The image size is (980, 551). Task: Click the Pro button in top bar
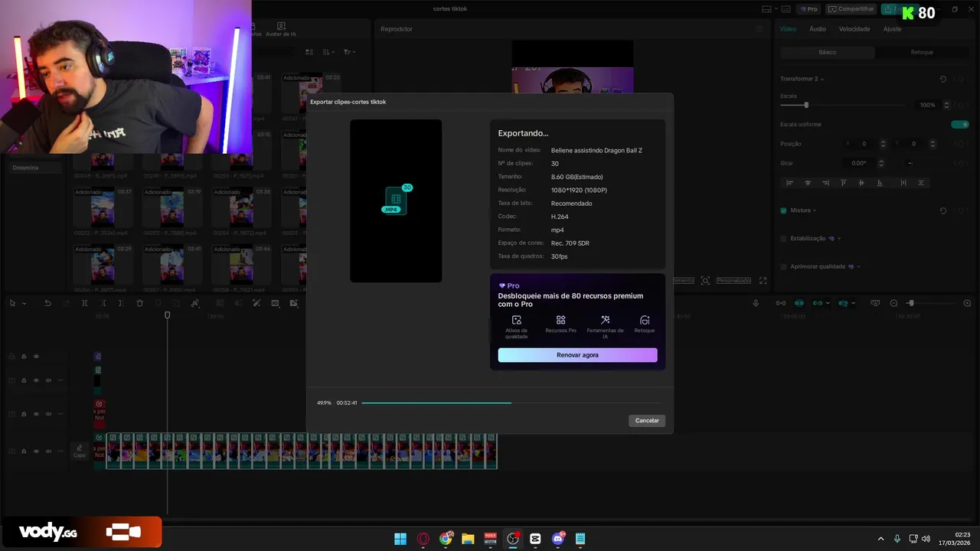tap(808, 9)
